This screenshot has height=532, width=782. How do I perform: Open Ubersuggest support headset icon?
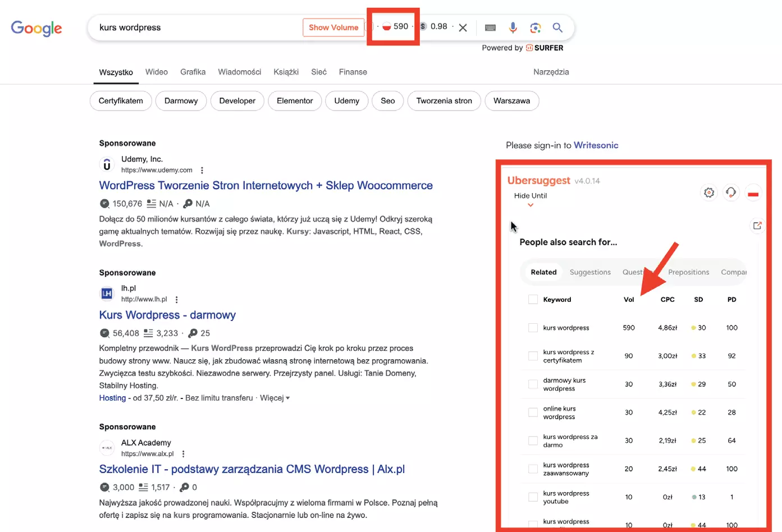[x=731, y=193]
